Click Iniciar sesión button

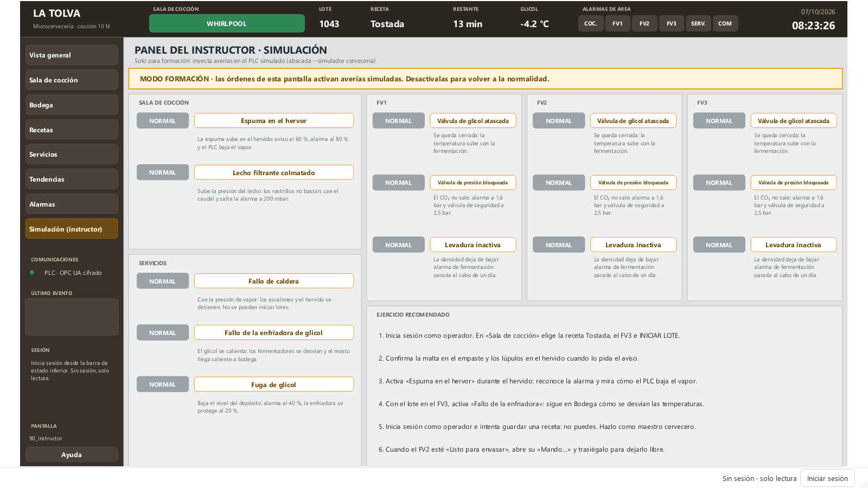tap(827, 478)
